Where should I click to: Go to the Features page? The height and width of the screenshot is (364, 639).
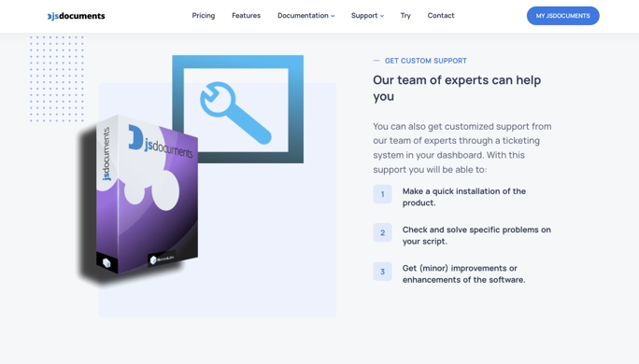point(246,16)
